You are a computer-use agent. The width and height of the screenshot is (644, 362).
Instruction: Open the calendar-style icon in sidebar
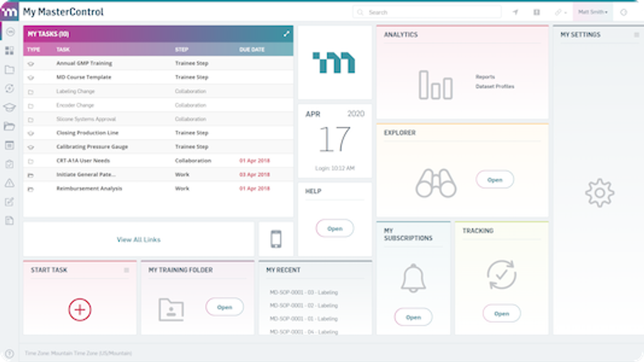[9, 145]
